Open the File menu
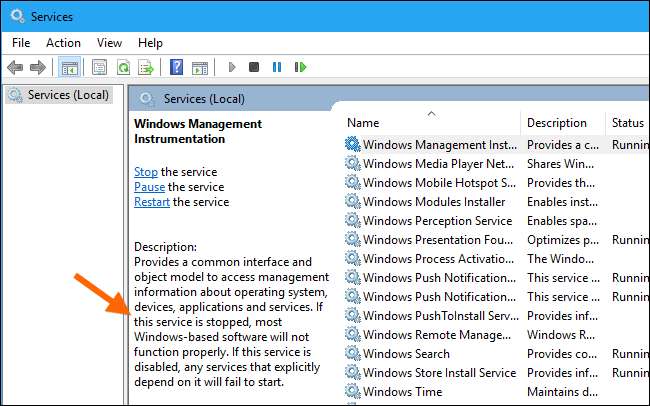650x406 pixels. pos(21,43)
